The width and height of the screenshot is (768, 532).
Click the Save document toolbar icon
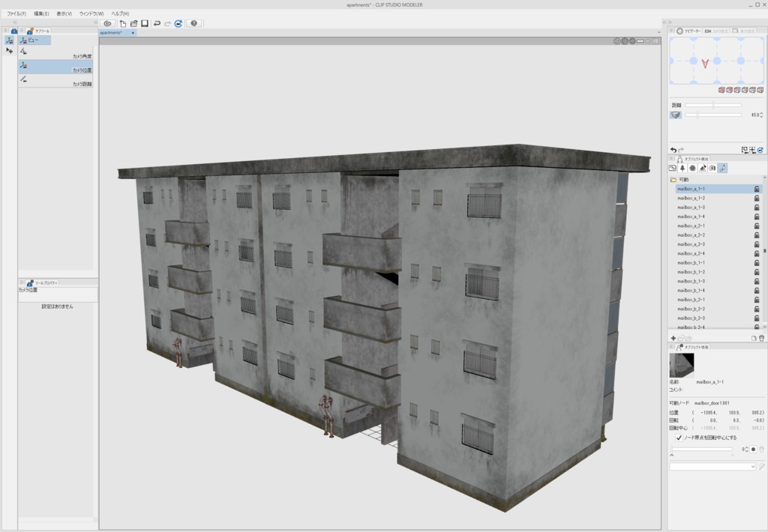coord(143,23)
